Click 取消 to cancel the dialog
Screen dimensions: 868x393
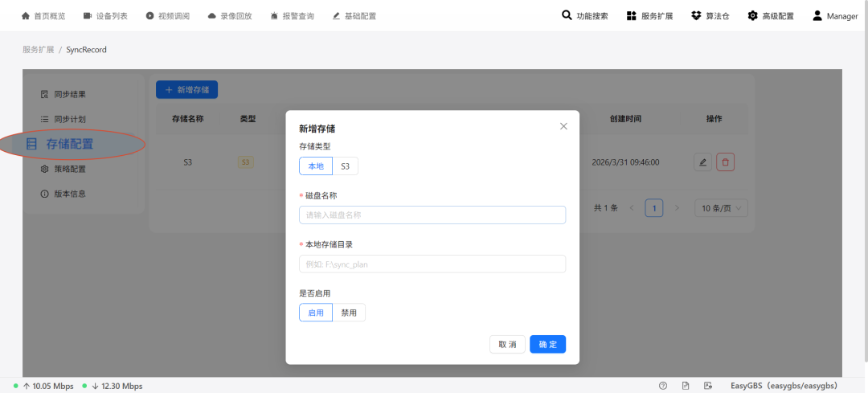pos(508,344)
